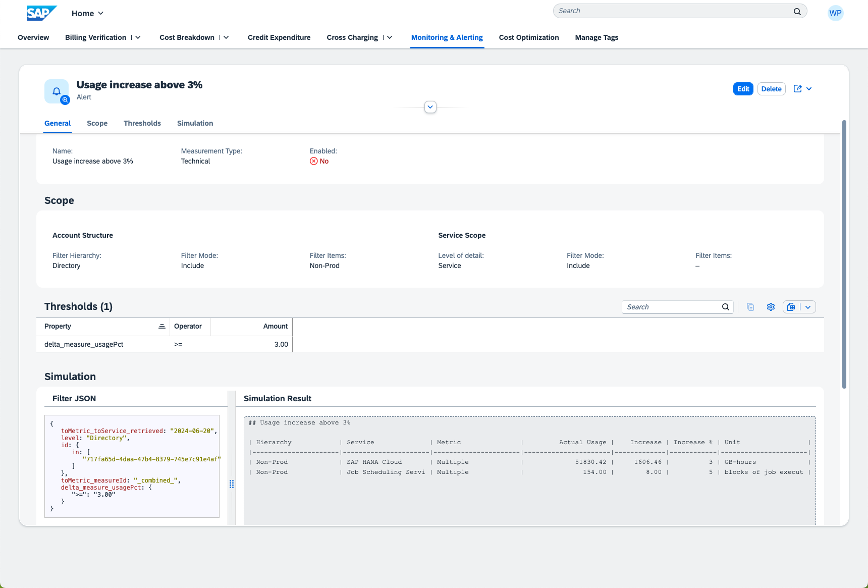
Task: Click the Delete button
Action: click(x=771, y=89)
